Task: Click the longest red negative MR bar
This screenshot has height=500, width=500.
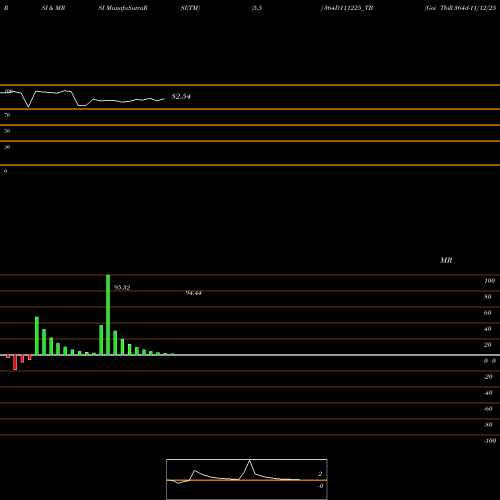Action: point(15,362)
